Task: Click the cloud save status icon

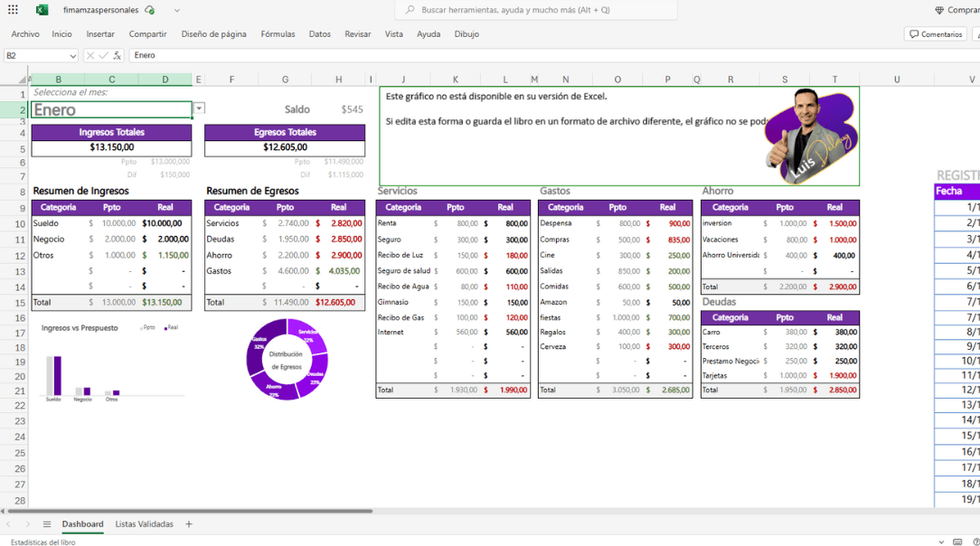Action: 150,10
